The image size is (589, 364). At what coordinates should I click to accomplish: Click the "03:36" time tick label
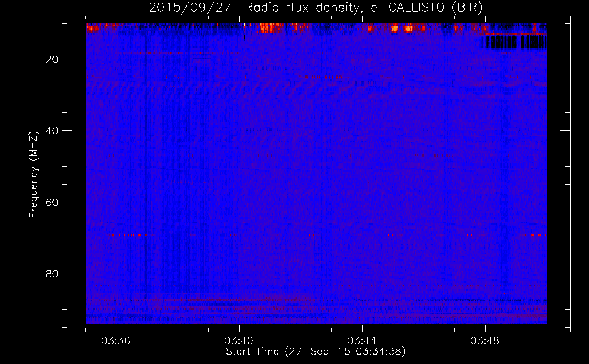pyautogui.click(x=116, y=341)
